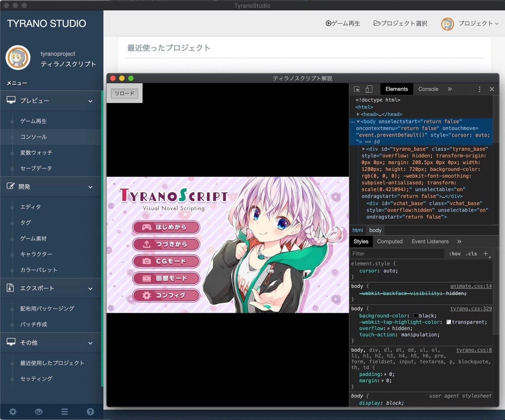Switch to the Console tab
Image resolution: width=505 pixels, height=420 pixels.
(428, 89)
